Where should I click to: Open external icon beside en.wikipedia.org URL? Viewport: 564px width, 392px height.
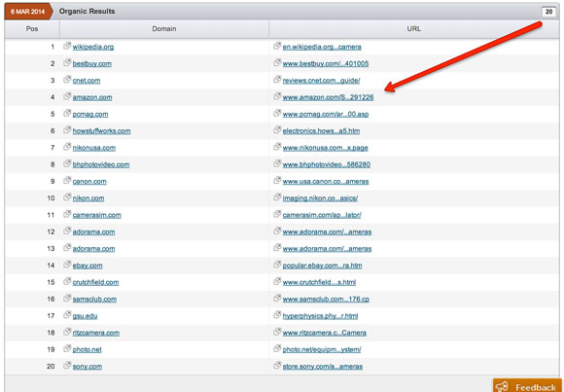click(277, 46)
